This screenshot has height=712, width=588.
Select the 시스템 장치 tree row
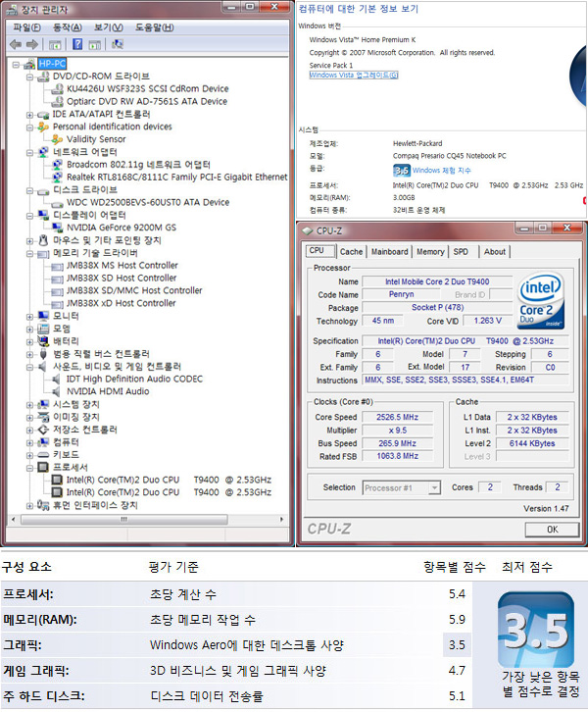tap(75, 404)
